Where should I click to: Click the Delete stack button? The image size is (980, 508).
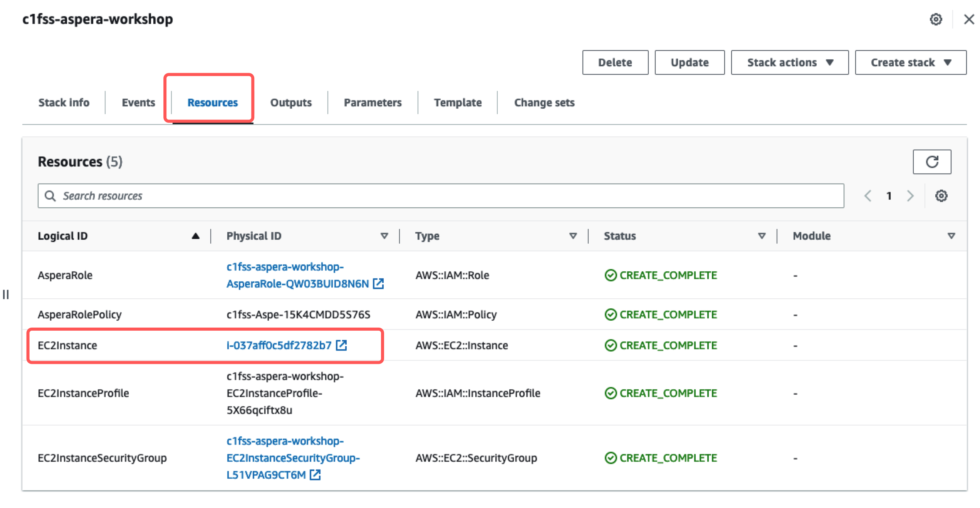click(615, 62)
